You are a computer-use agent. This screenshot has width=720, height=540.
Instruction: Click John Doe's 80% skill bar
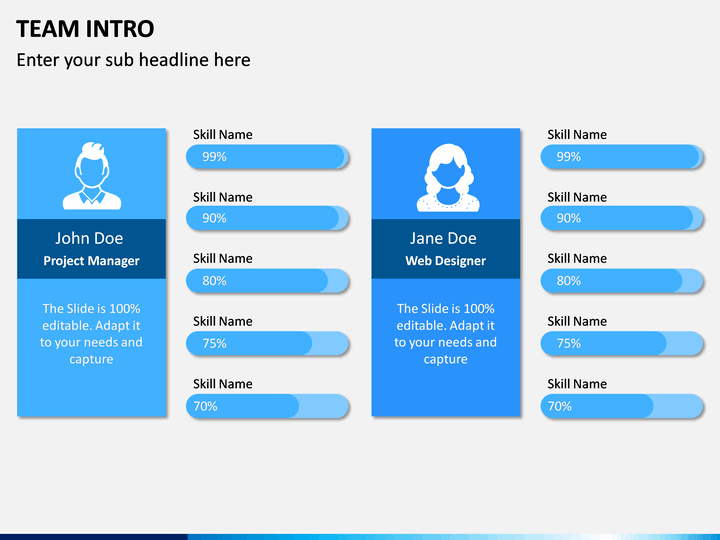[x=267, y=281]
